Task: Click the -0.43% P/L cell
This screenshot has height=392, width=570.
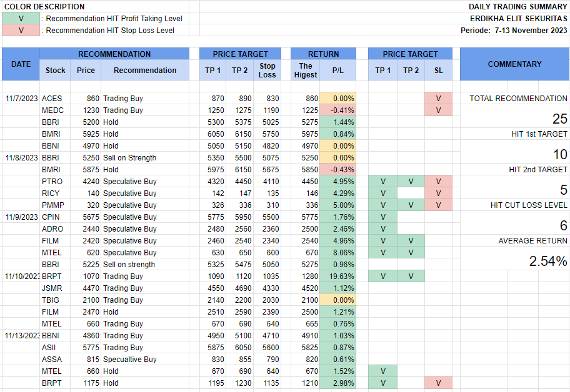Action: (337, 170)
